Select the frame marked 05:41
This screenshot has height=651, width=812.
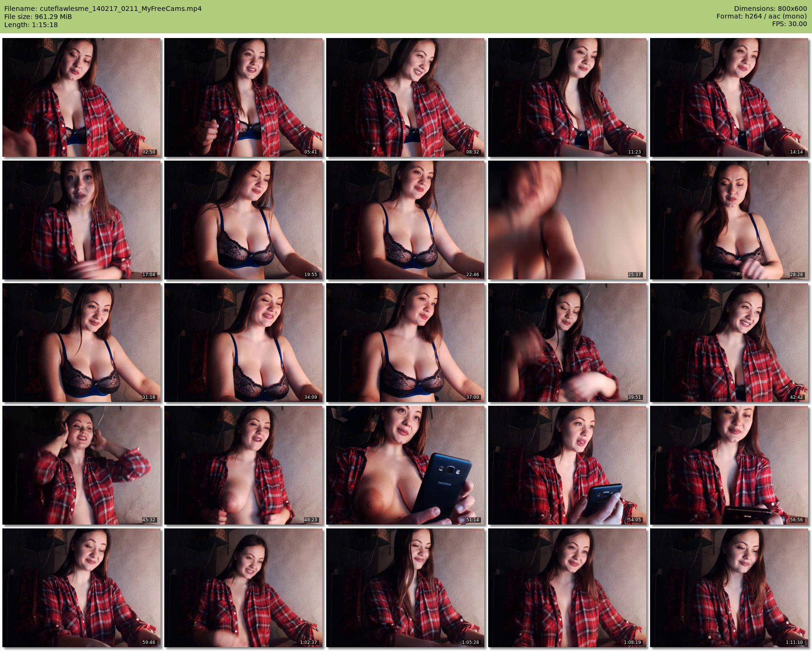244,97
